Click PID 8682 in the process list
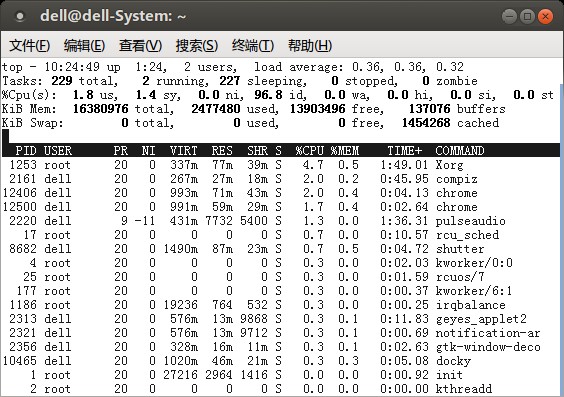The image size is (564, 397). 23,249
